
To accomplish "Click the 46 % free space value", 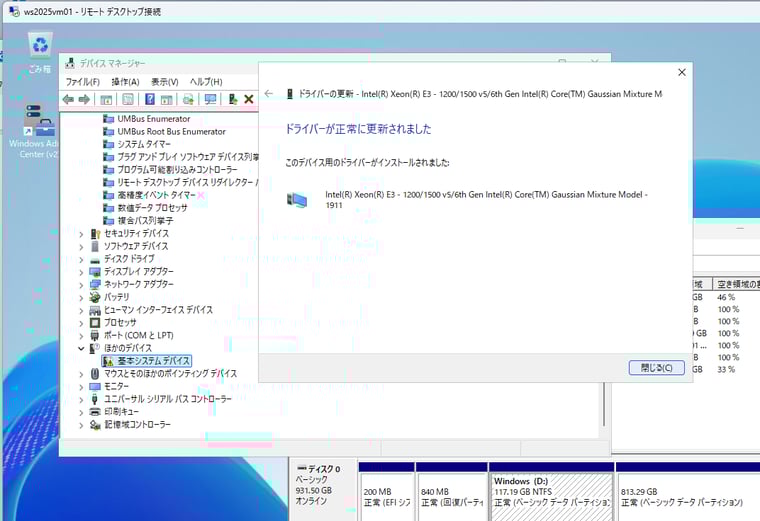I will (726, 297).
